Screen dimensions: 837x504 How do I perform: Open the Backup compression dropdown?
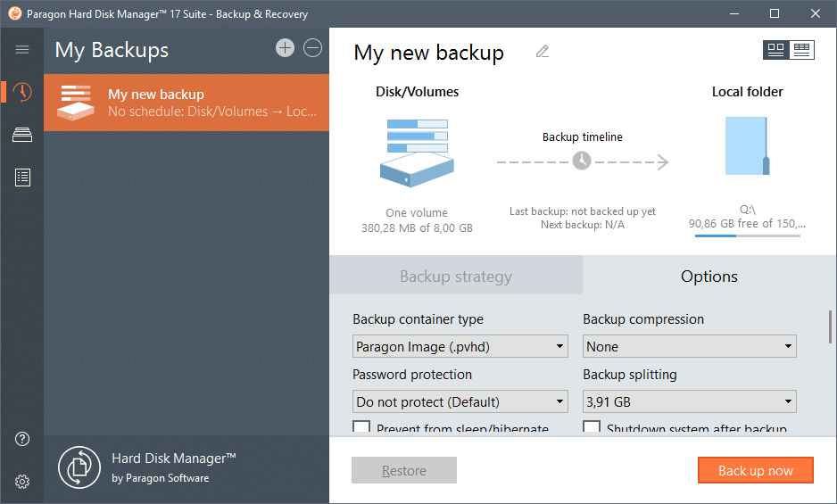click(690, 346)
